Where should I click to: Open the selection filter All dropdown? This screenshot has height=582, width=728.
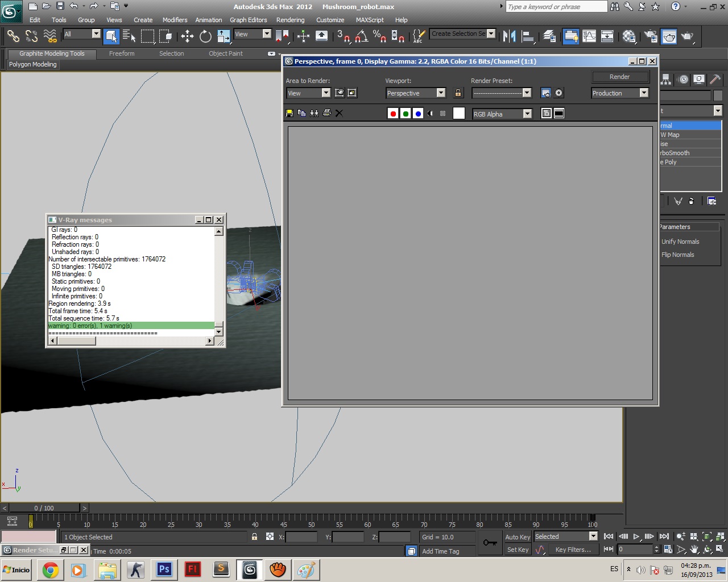(x=81, y=34)
